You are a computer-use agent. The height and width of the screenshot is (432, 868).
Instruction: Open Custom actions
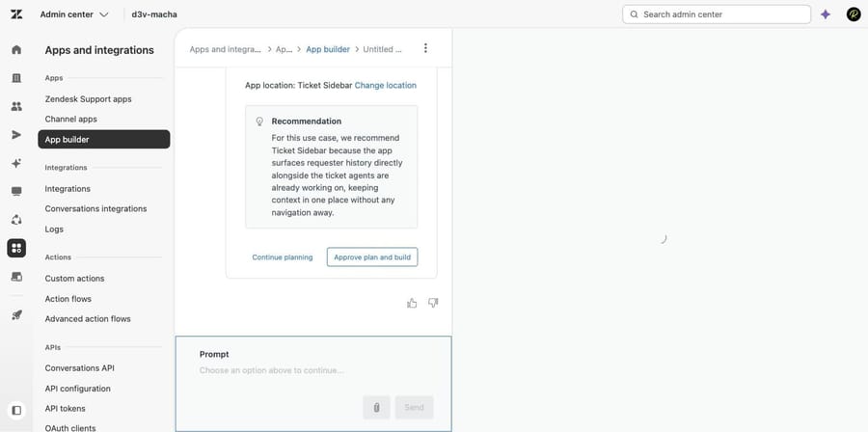click(x=74, y=279)
